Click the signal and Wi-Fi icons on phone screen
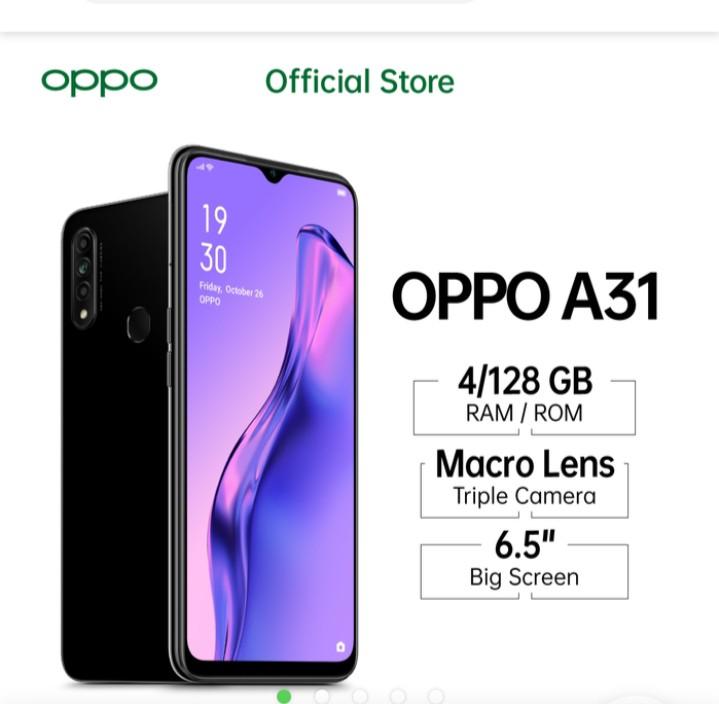 coord(205,167)
